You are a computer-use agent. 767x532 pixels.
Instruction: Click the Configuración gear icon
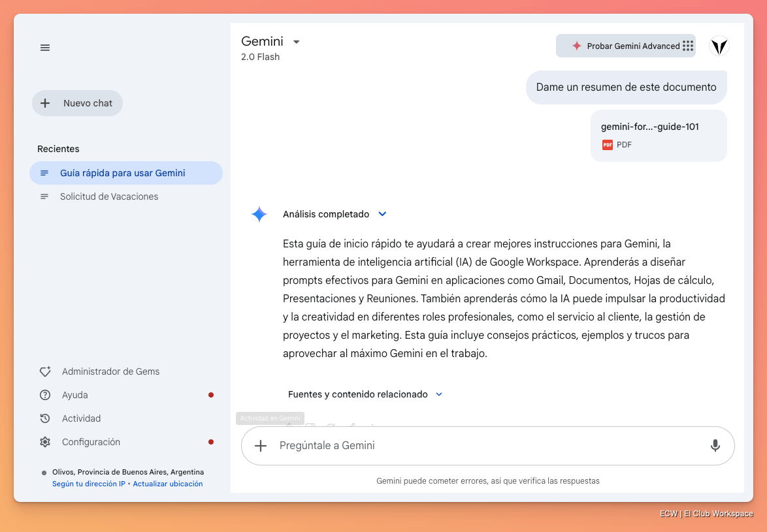click(45, 442)
